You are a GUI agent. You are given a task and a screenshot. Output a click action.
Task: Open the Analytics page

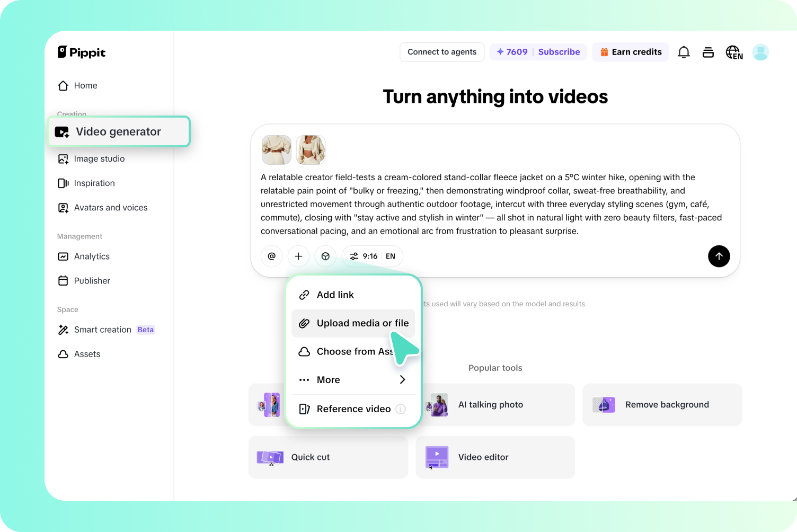(84, 256)
